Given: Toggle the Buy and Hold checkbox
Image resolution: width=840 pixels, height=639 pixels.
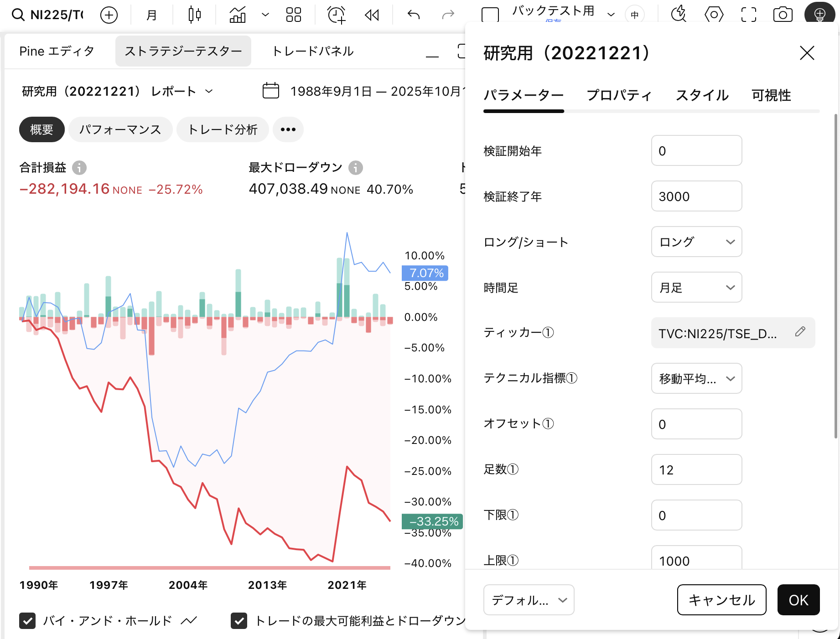Looking at the screenshot, I should 27,621.
